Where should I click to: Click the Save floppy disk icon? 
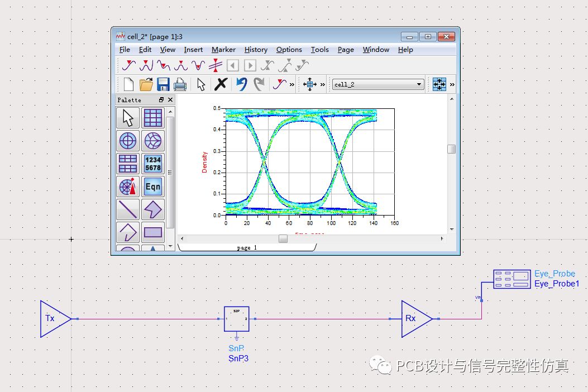[x=163, y=84]
